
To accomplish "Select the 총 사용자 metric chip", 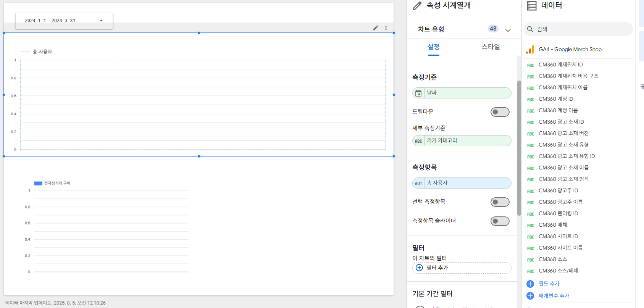I will point(462,183).
